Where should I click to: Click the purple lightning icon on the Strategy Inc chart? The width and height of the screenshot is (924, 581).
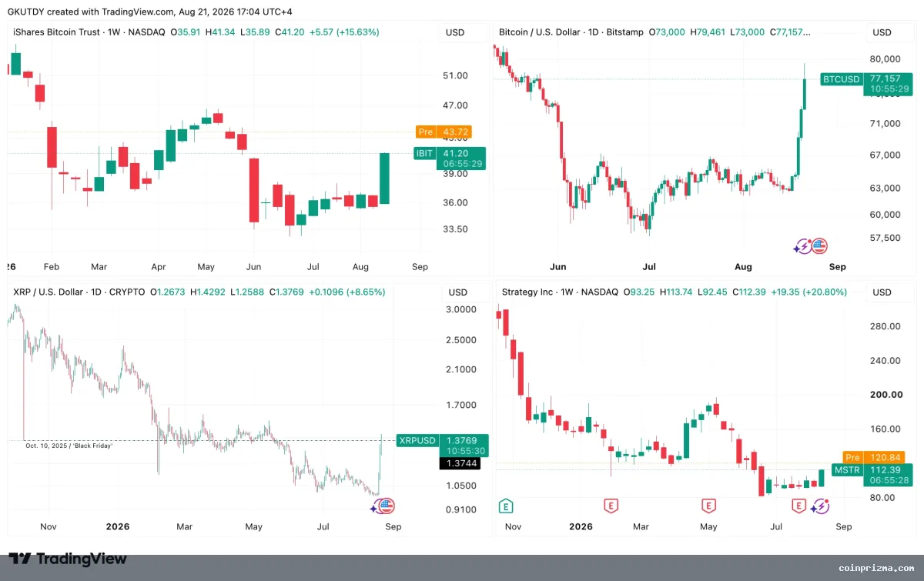point(819,506)
